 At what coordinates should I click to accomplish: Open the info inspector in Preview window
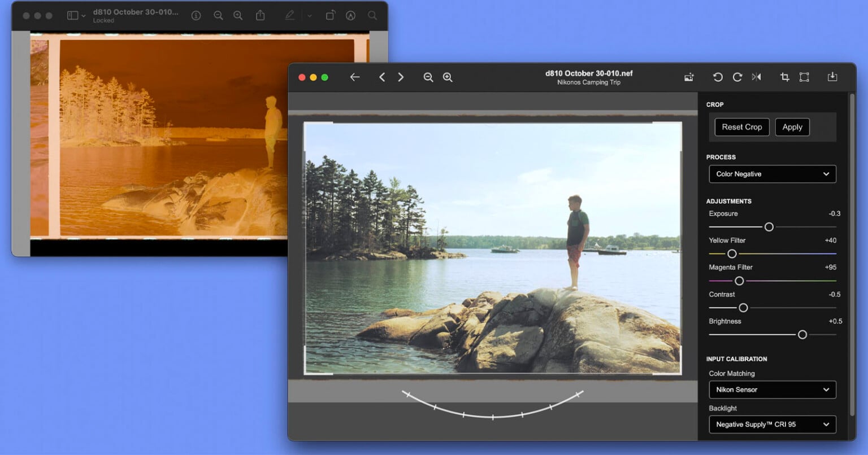196,16
